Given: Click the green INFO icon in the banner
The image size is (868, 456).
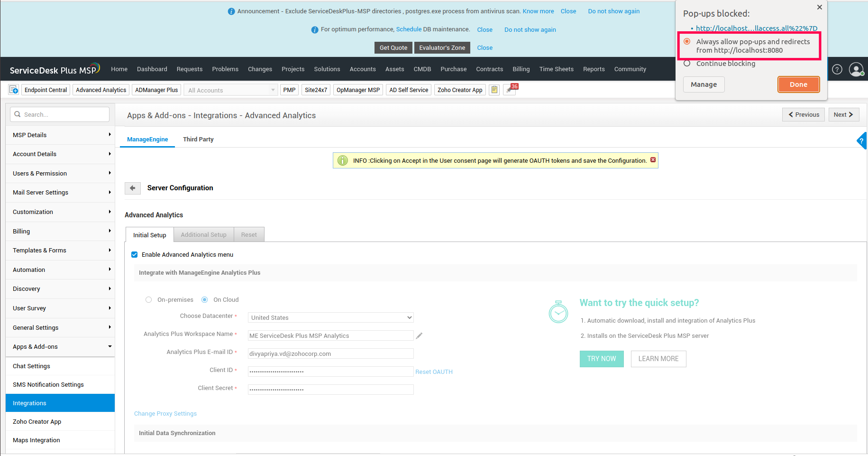Looking at the screenshot, I should 343,161.
